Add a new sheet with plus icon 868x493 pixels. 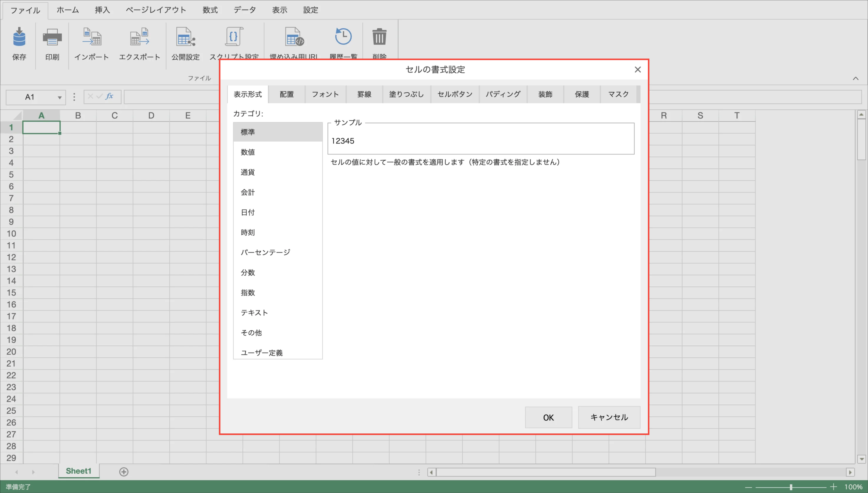coord(124,472)
